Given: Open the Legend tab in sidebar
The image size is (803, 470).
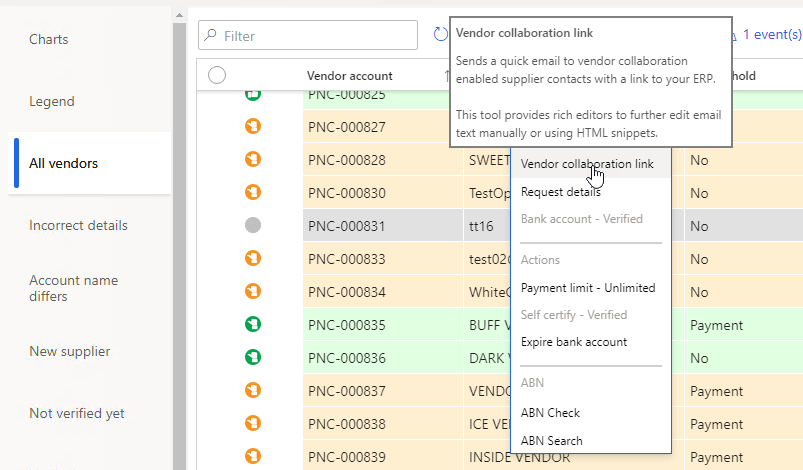Looking at the screenshot, I should click(52, 101).
